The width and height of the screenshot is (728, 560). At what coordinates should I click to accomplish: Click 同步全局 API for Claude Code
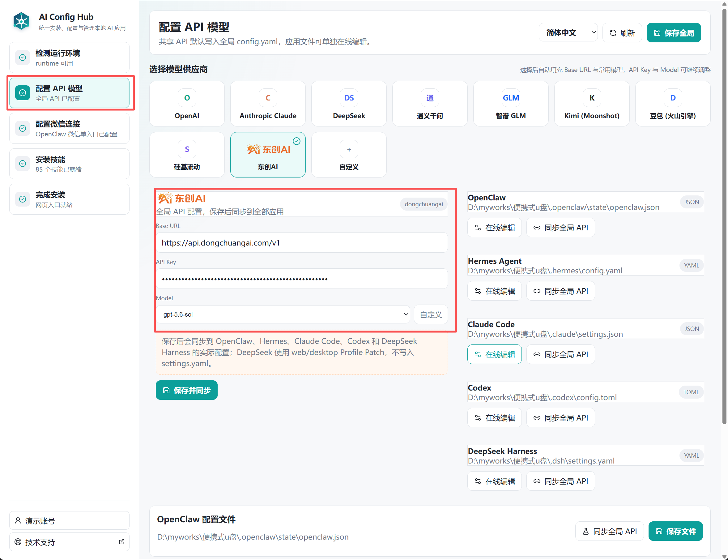560,354
